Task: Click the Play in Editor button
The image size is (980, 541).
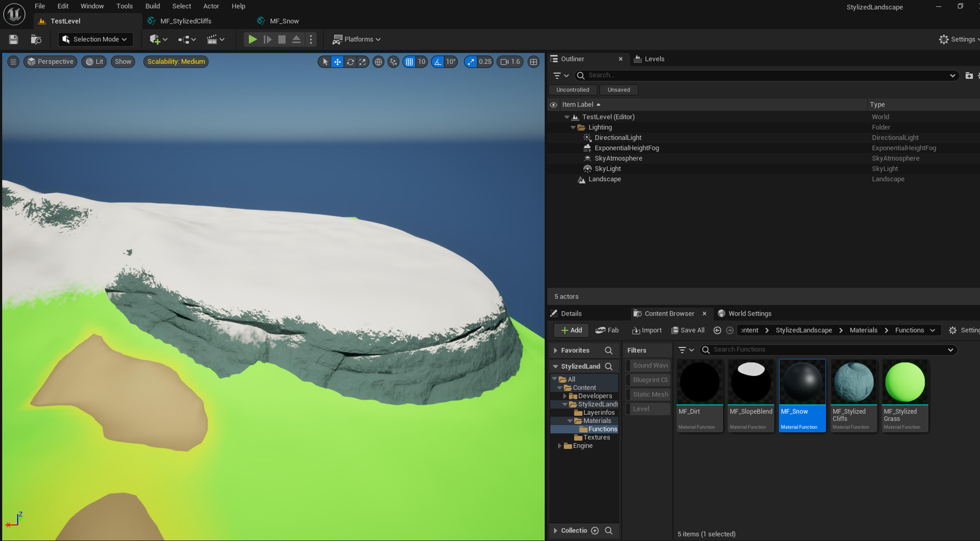Action: click(x=252, y=39)
